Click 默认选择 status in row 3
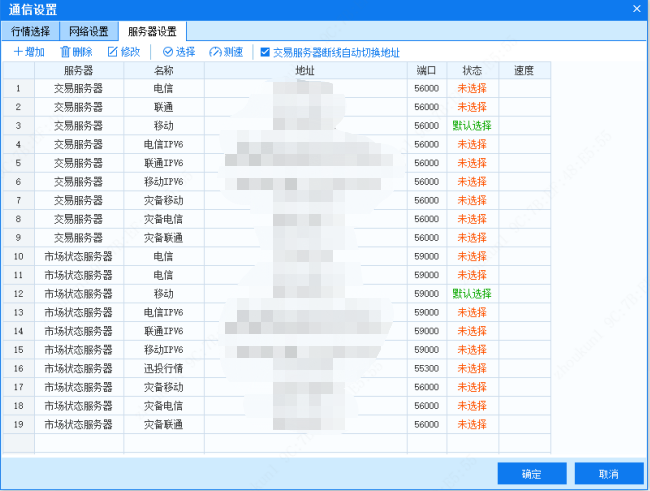The height and width of the screenshot is (491, 650). click(x=473, y=126)
